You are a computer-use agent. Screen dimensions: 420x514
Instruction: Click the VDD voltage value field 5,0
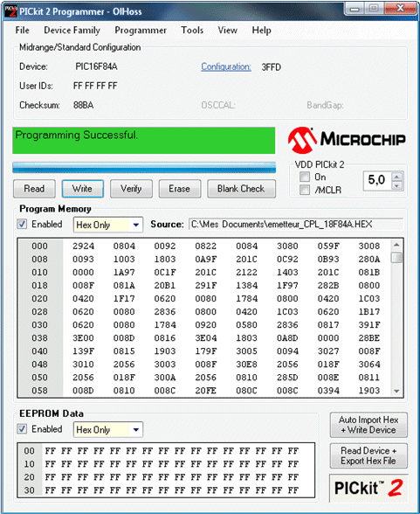pyautogui.click(x=377, y=181)
